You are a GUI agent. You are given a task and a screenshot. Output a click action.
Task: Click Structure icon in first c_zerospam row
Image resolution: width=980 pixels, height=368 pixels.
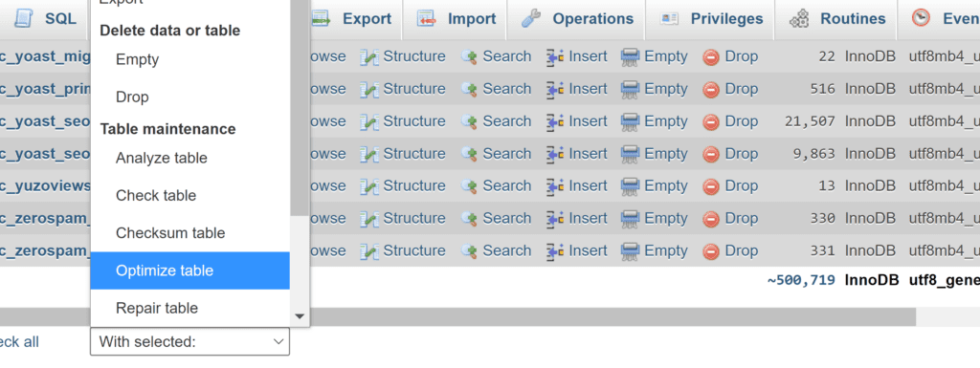pyautogui.click(x=369, y=219)
